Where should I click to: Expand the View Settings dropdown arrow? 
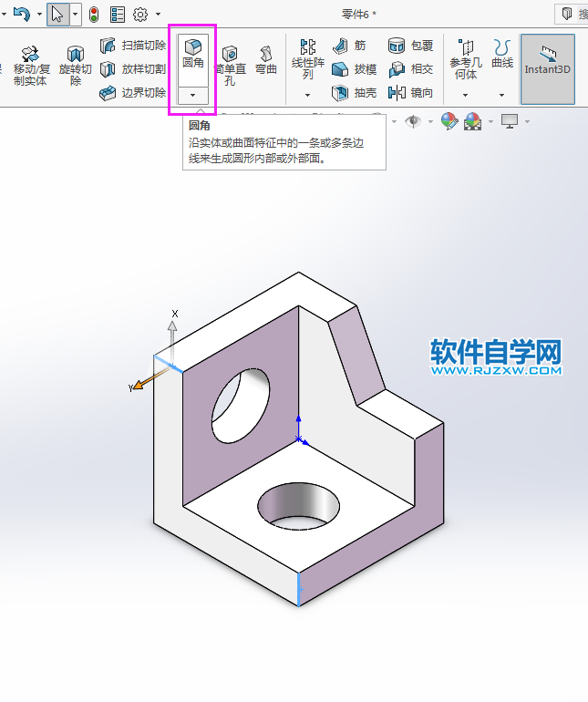tap(527, 121)
